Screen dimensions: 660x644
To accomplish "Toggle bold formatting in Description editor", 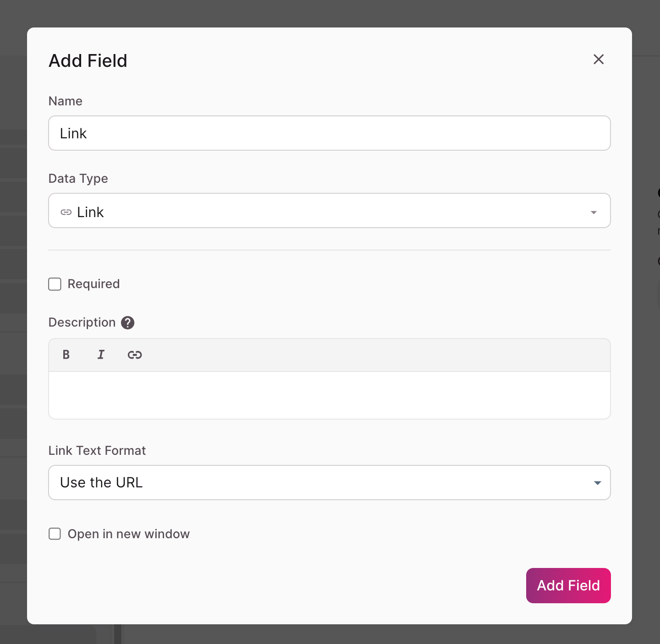I will coord(66,355).
